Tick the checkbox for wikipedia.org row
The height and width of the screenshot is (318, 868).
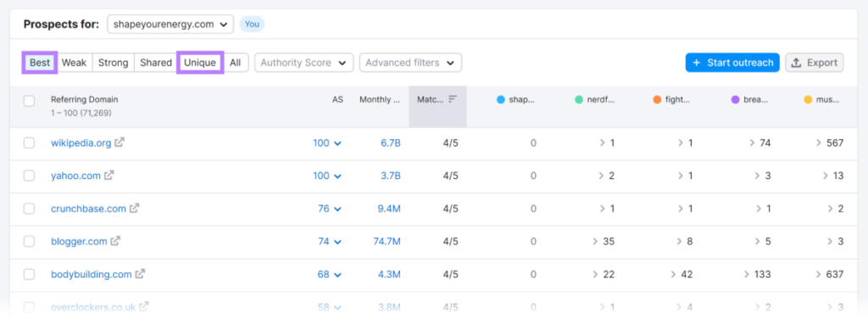point(30,143)
